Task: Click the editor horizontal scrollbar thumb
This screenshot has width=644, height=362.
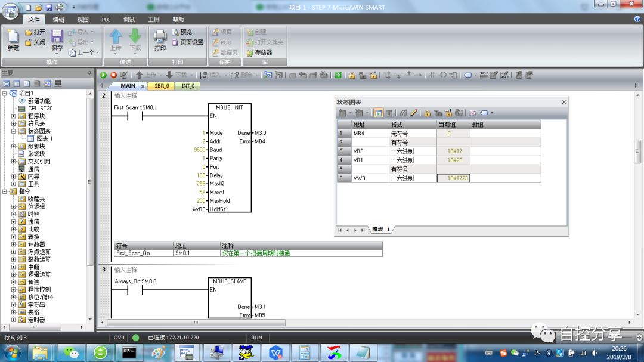Action: tap(196, 323)
